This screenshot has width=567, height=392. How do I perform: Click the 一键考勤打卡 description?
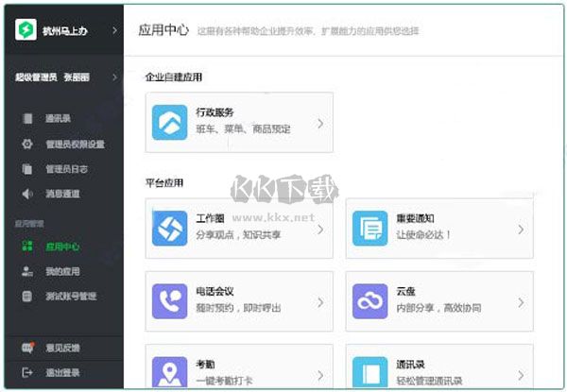click(224, 381)
